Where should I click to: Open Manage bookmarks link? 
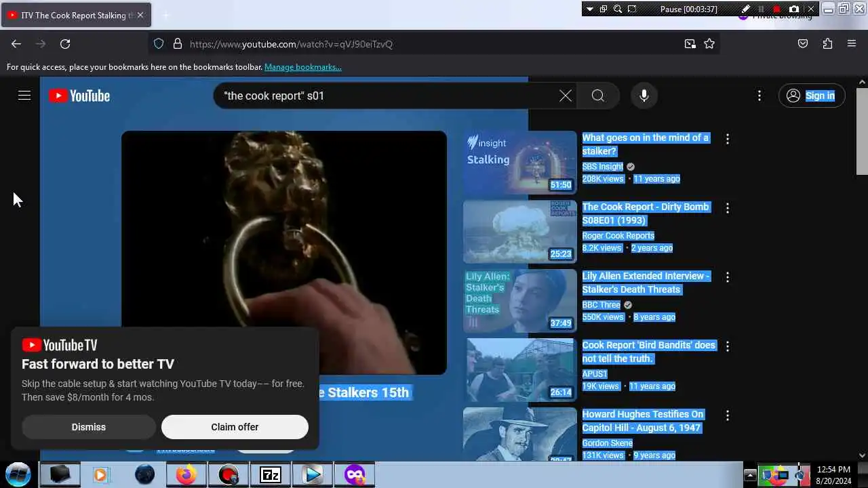(x=303, y=67)
